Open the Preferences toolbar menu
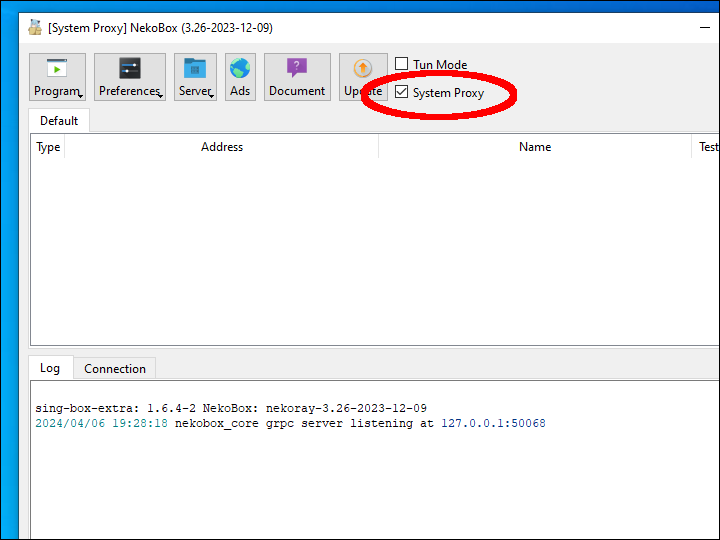720x540 pixels. click(130, 77)
